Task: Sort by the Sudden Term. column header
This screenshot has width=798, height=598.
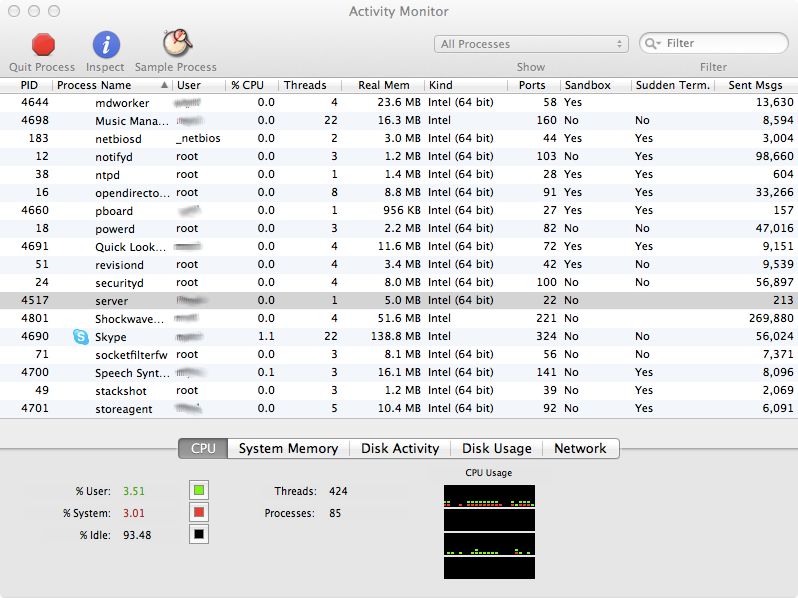Action: coord(673,85)
